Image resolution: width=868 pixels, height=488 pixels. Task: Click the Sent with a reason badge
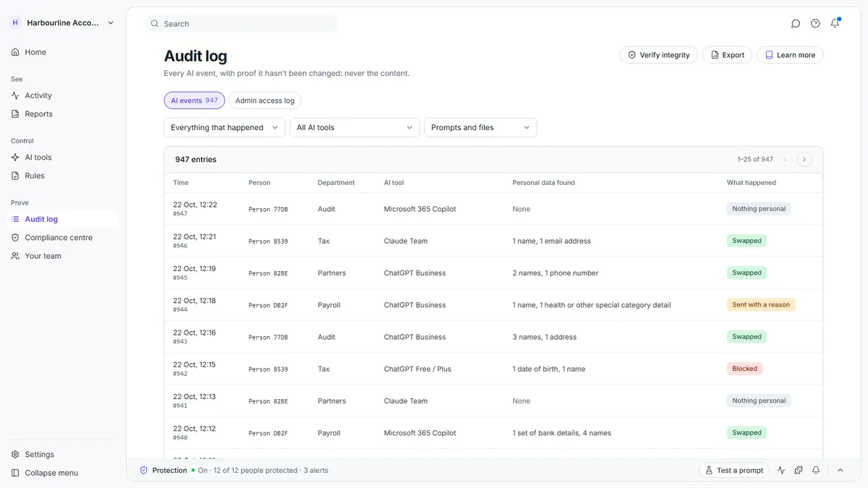point(761,305)
